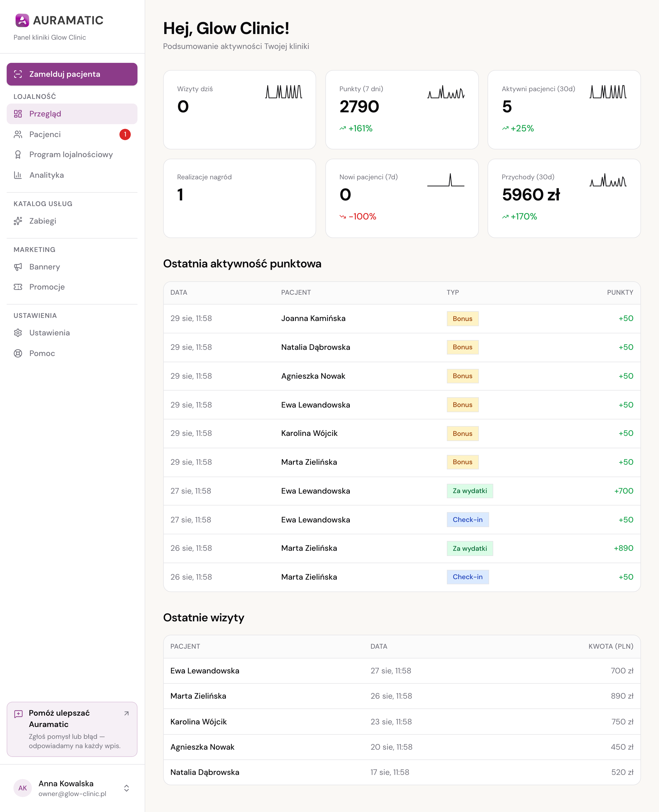Select Joanna Kamińska row in activity table
Viewport: 659px width, 812px height.
tap(402, 319)
